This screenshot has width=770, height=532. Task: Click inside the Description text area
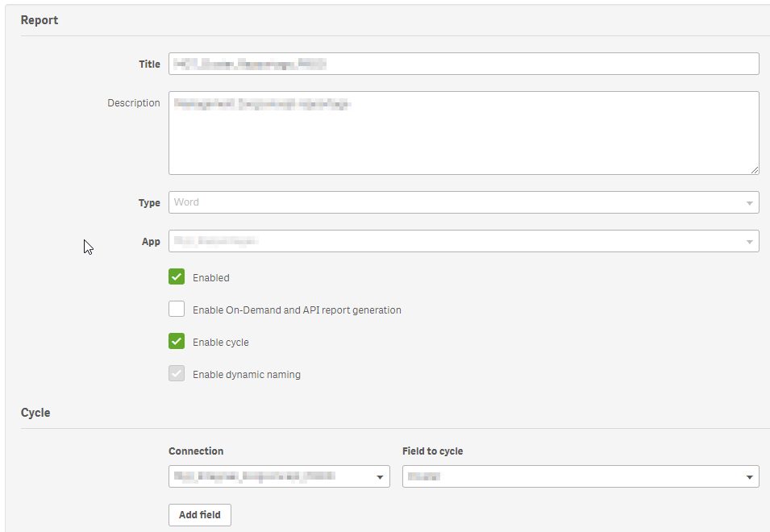[463, 133]
